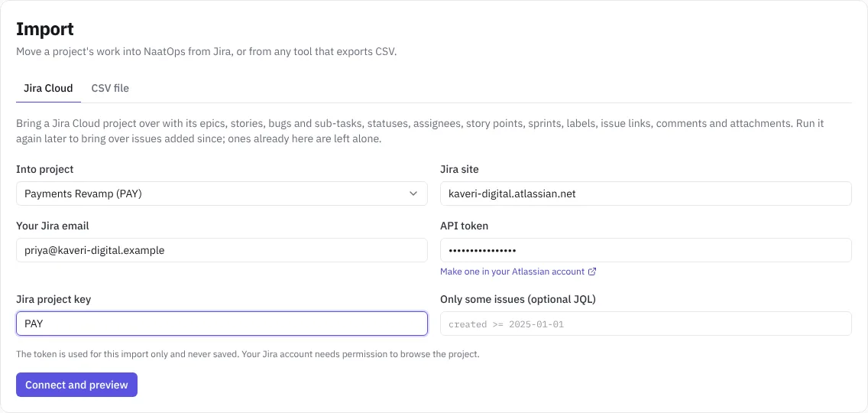Viewport: 868px width, 413px height.
Task: Click the token is never saved note
Action: 248,353
